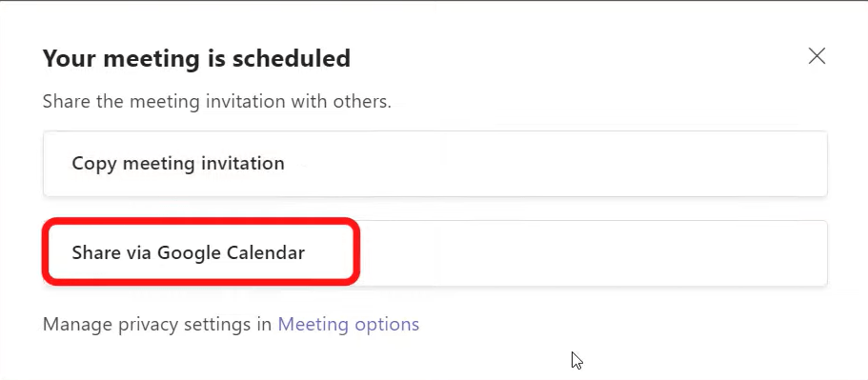Screen dimensions: 868x380
Task: Share the meeting via Google Calendar
Action: (x=435, y=253)
